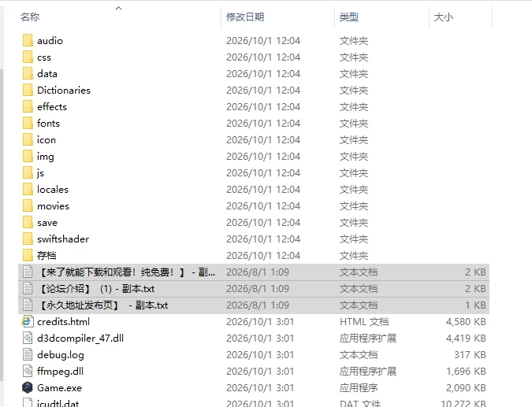Image resolution: width=532 pixels, height=407 pixels.
Task: Click the 4,580 KB size of credits.html
Action: pyautogui.click(x=466, y=322)
